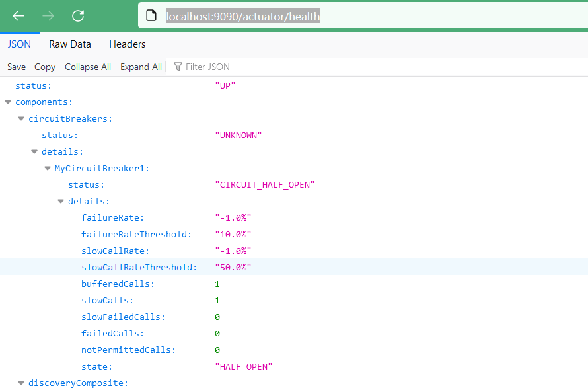Viewport: 588px width, 390px height.
Task: Select the "50.0%" value
Action: click(x=233, y=267)
